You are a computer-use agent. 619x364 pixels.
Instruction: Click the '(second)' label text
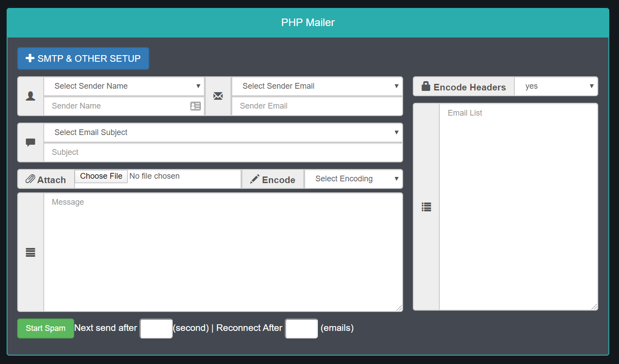click(191, 328)
